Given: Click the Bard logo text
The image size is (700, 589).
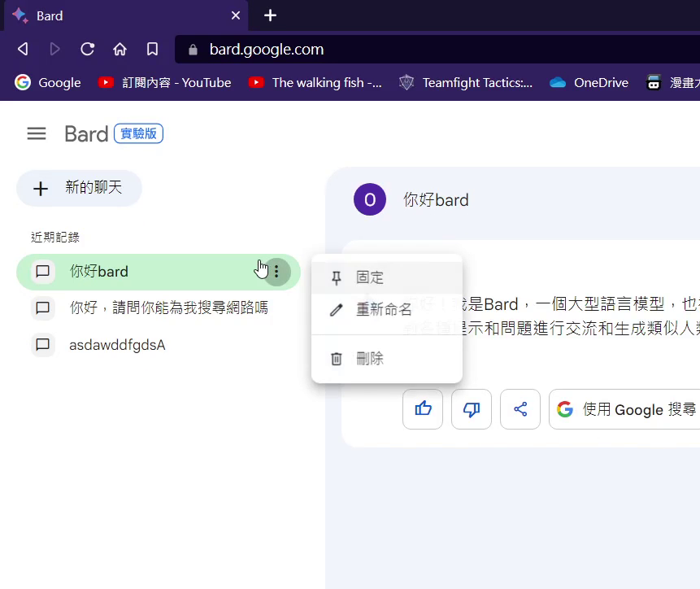Looking at the screenshot, I should pos(86,133).
